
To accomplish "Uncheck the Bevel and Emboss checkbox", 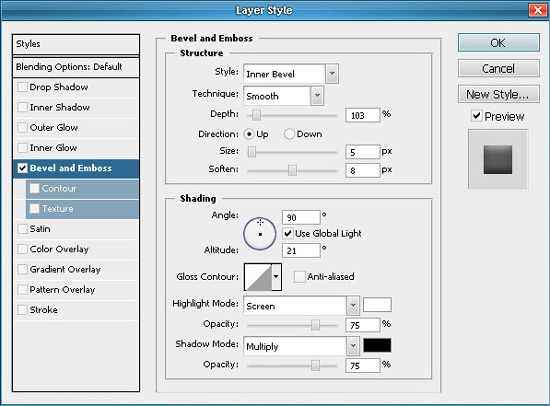I will (22, 168).
